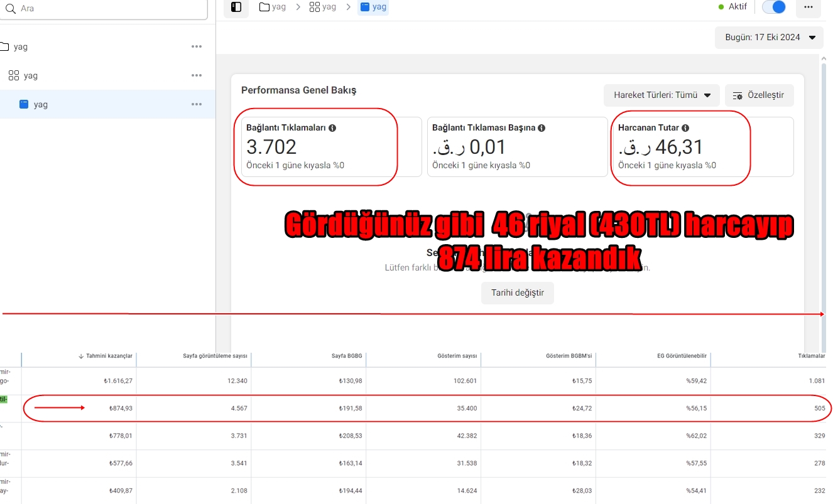This screenshot has height=504, width=833.
Task: Open the three-dot menu next to the Aktif toggle
Action: tap(808, 7)
